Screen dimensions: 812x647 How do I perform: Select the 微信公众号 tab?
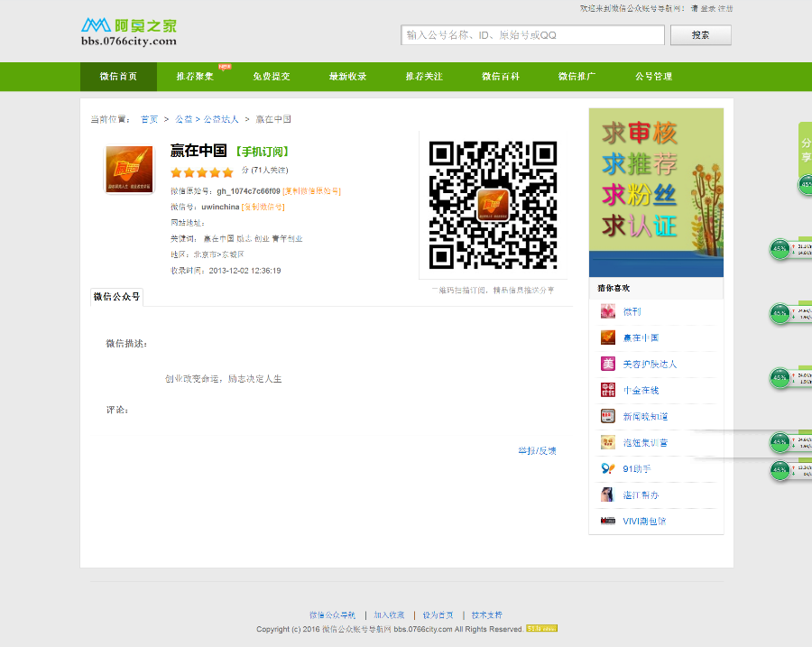pos(116,297)
